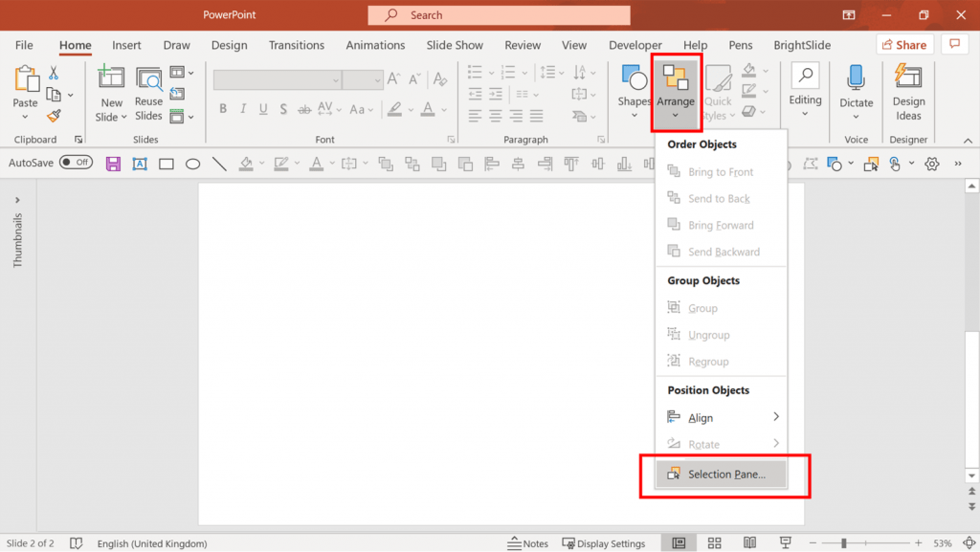The width and height of the screenshot is (980, 552).
Task: Click the Shapes gallery icon
Action: click(634, 78)
